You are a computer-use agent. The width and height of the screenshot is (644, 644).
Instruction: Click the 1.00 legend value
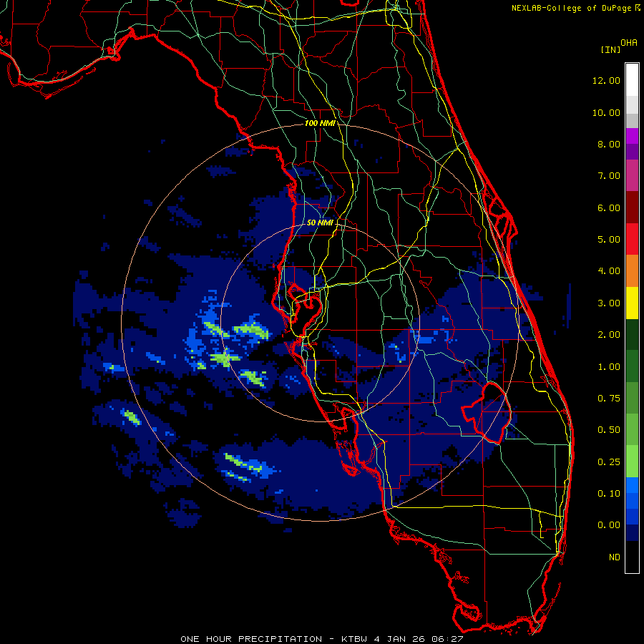pos(609,367)
